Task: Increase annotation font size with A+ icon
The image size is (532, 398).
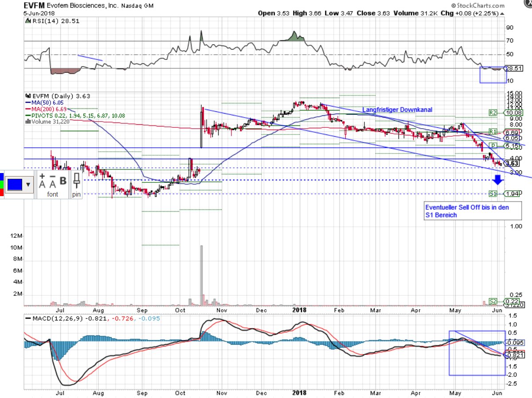Action: [x=42, y=180]
